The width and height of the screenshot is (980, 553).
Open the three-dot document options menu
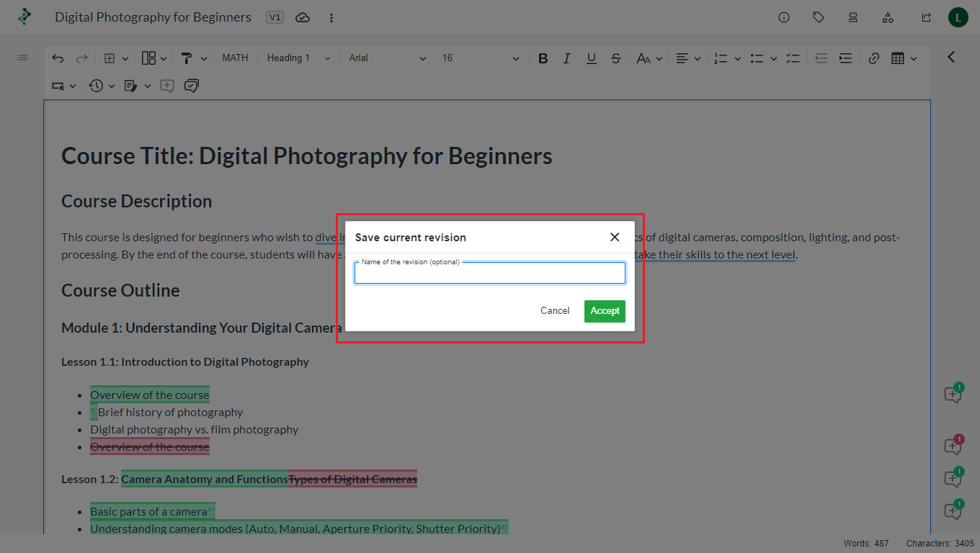[x=331, y=17]
